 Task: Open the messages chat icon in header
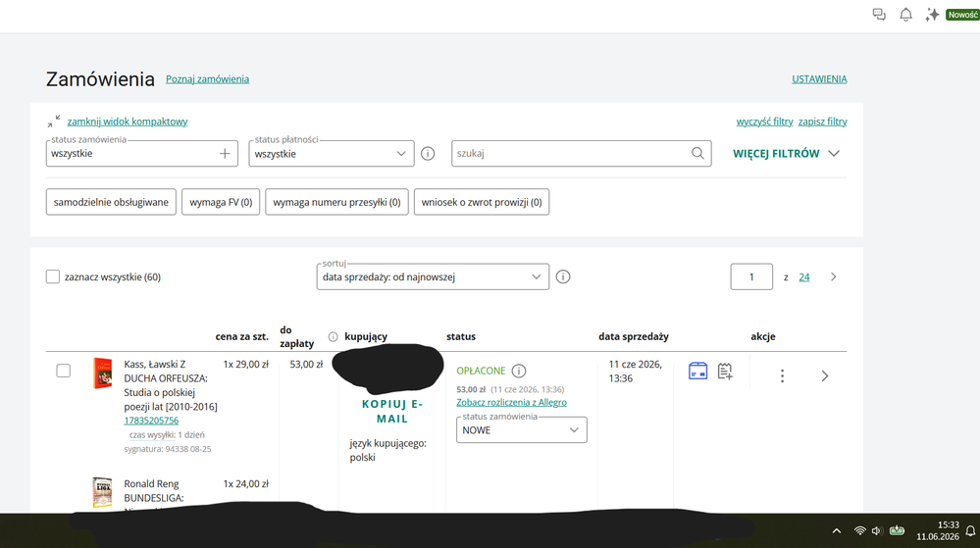(879, 15)
